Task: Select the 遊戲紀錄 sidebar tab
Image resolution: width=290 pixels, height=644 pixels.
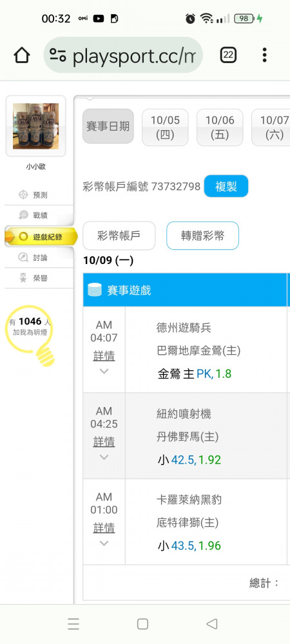Action: (40, 236)
